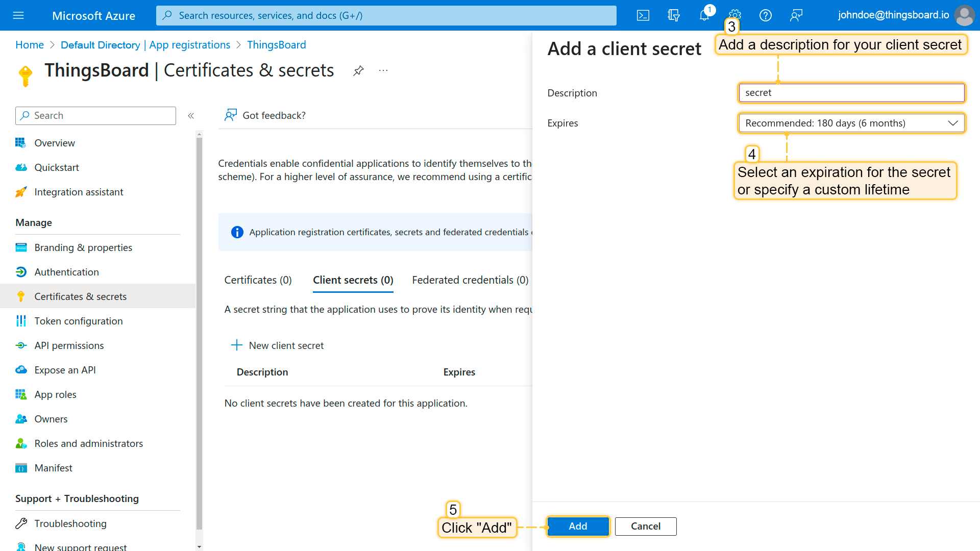980x551 pixels.
Task: Open the portal hamburger menu
Action: [18, 15]
